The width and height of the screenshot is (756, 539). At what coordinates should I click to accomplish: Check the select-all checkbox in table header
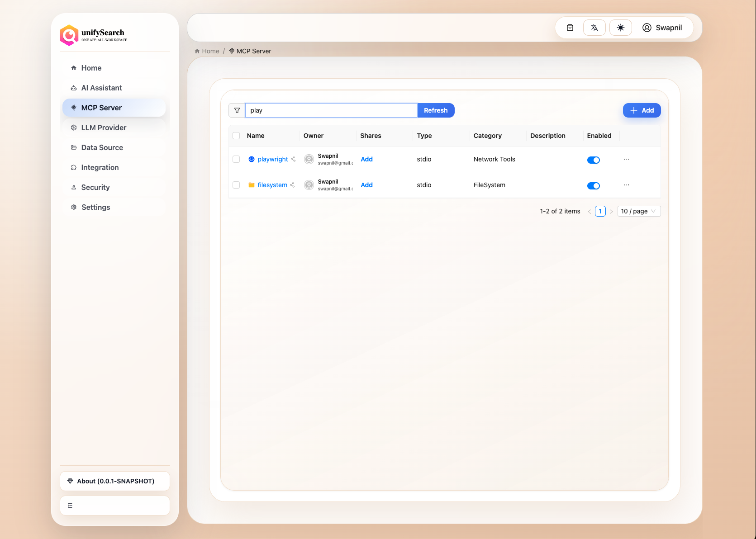point(236,135)
